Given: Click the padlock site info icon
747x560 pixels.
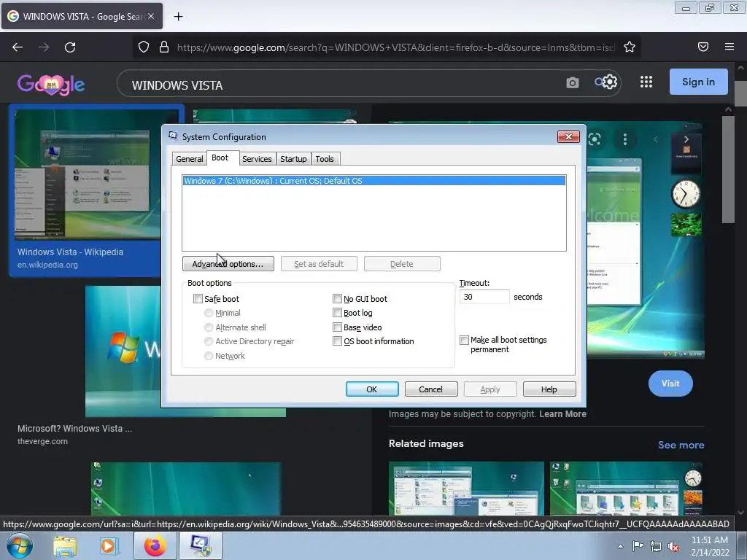Looking at the screenshot, I should [x=164, y=47].
